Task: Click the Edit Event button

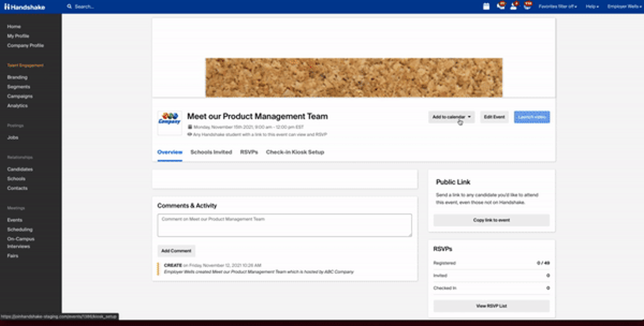Action: coord(494,117)
